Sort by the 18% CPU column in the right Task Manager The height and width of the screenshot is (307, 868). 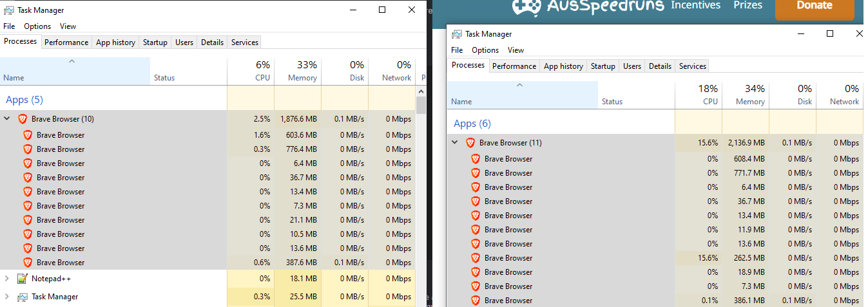[699, 95]
